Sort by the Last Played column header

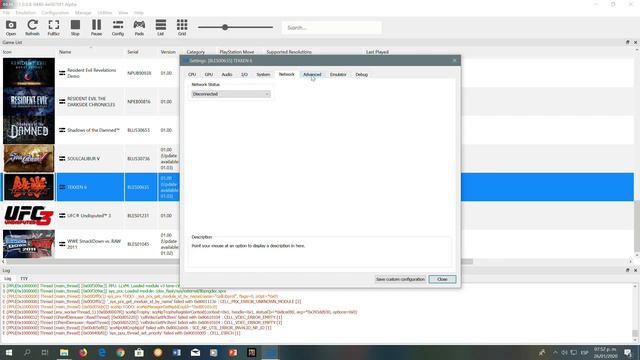[377, 52]
